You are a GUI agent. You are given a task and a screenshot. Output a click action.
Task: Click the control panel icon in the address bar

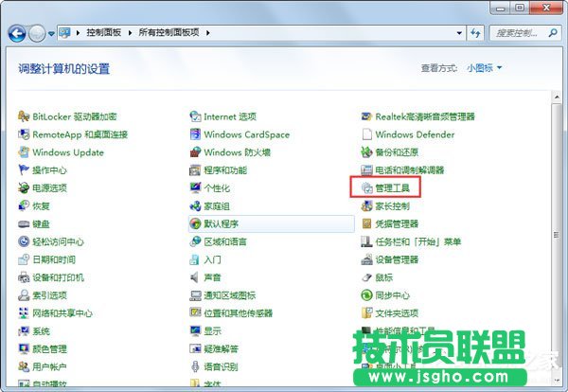point(64,33)
